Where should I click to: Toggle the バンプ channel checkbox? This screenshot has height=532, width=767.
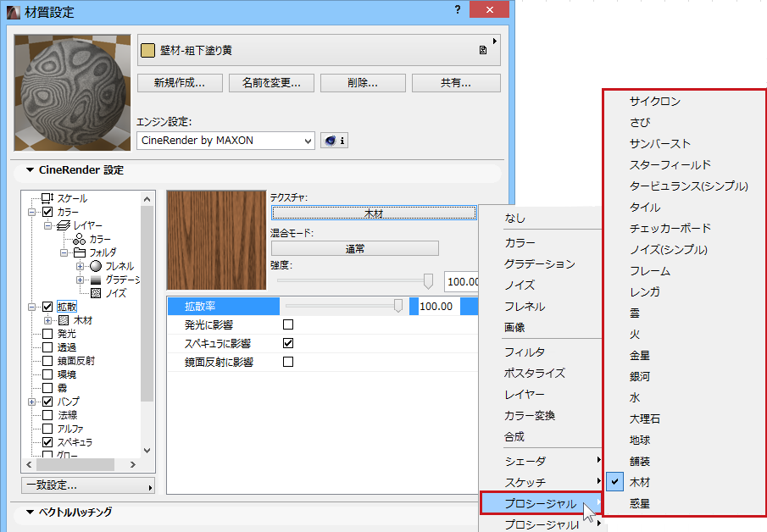(47, 402)
